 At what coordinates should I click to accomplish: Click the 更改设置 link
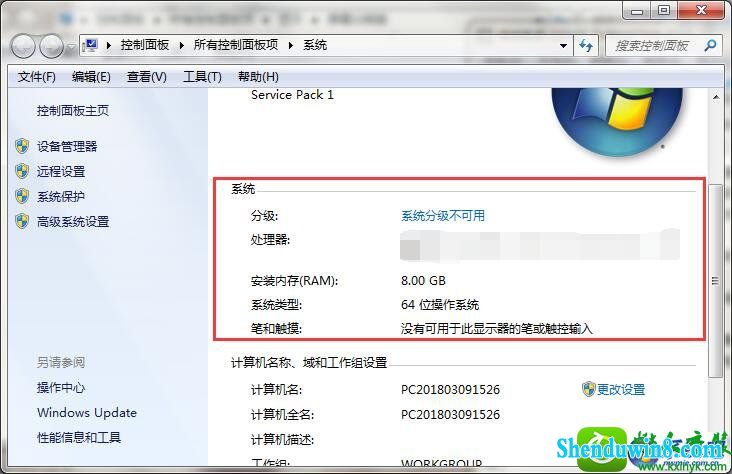(x=621, y=389)
